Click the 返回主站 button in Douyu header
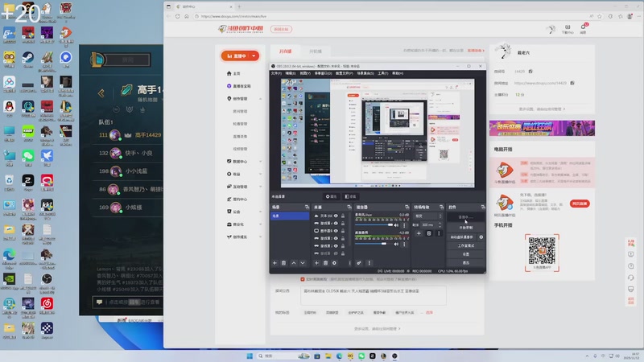Image resolution: width=644 pixels, height=362 pixels. click(281, 29)
